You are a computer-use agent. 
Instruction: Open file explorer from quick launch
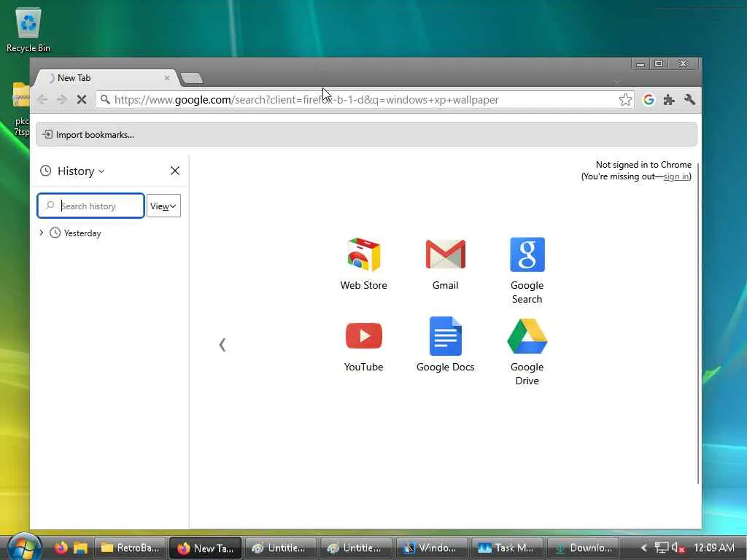click(80, 548)
